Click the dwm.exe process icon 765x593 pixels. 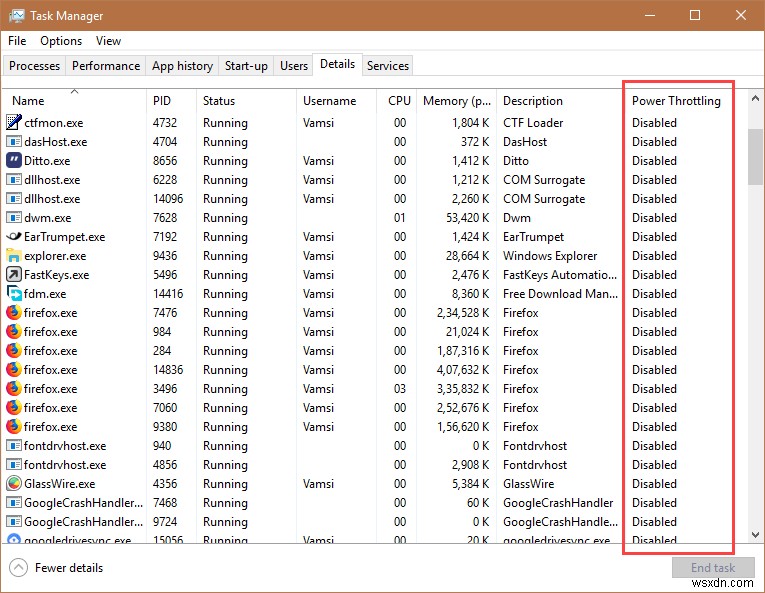tap(14, 217)
